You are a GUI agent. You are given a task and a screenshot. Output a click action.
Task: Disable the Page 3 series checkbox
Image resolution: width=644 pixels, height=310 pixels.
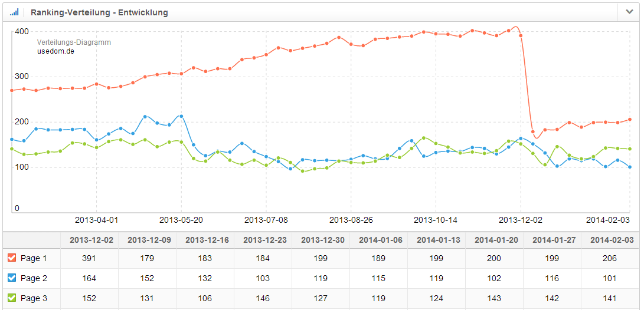point(12,298)
